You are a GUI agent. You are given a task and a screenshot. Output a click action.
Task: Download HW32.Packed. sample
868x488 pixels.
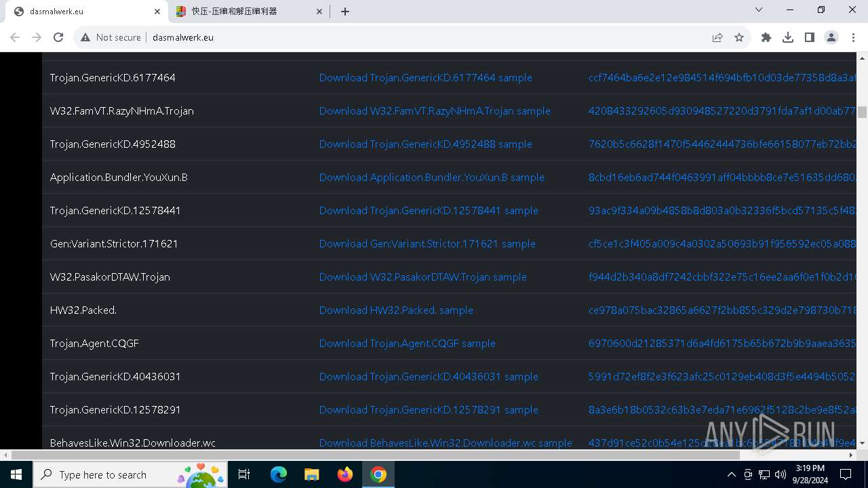tap(396, 310)
